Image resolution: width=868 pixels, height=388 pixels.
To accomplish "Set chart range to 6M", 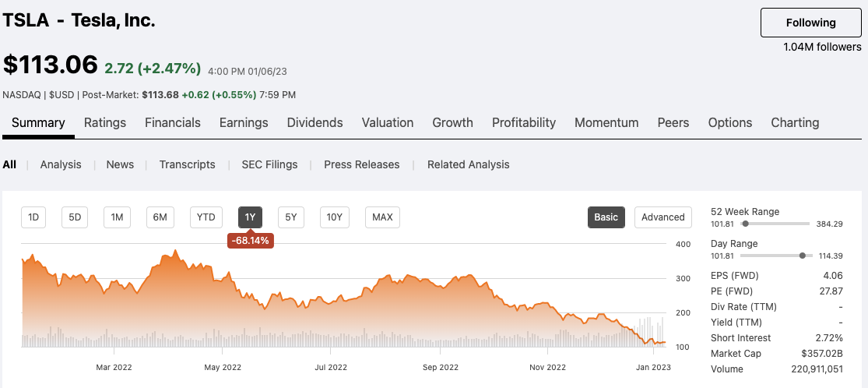I will (160, 217).
